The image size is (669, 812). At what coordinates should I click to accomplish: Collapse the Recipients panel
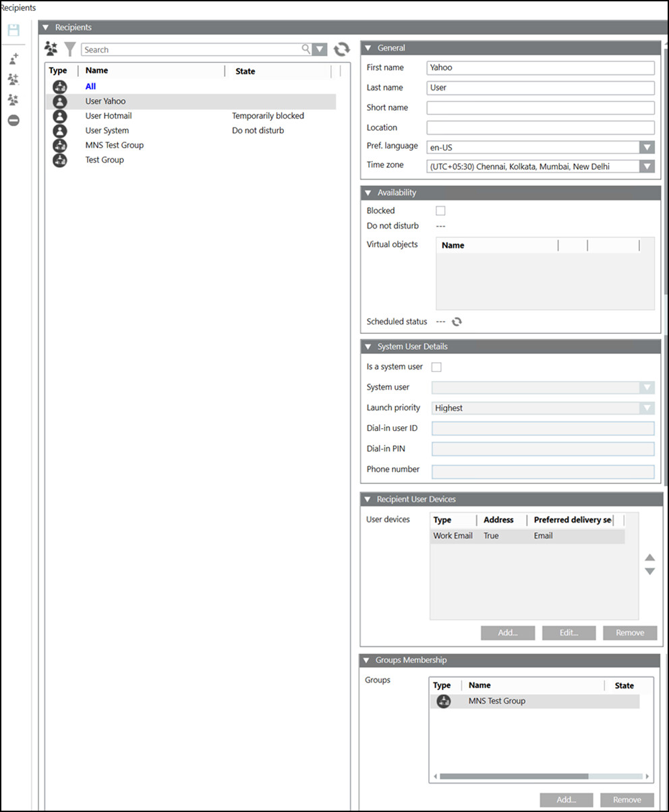click(x=46, y=28)
